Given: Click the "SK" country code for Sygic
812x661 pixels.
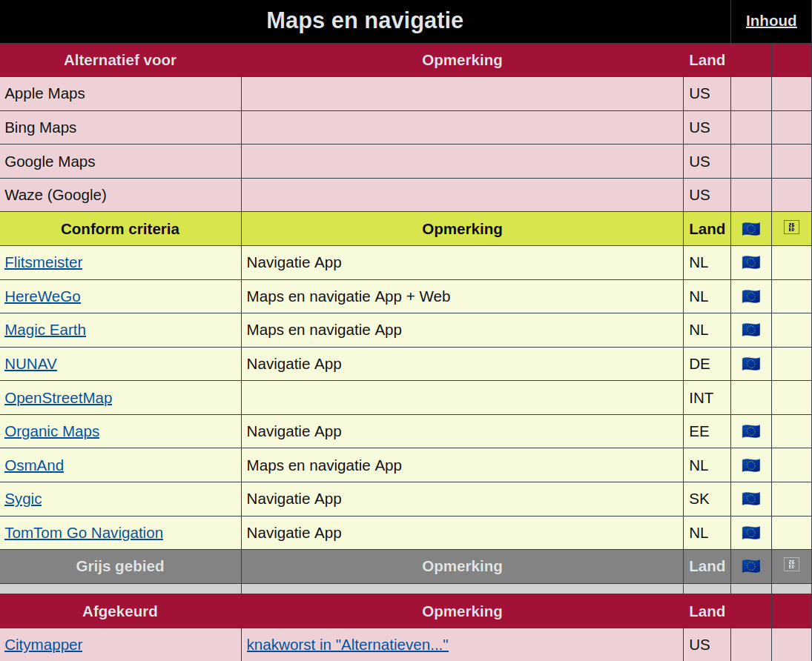Looking at the screenshot, I should pyautogui.click(x=699, y=499).
